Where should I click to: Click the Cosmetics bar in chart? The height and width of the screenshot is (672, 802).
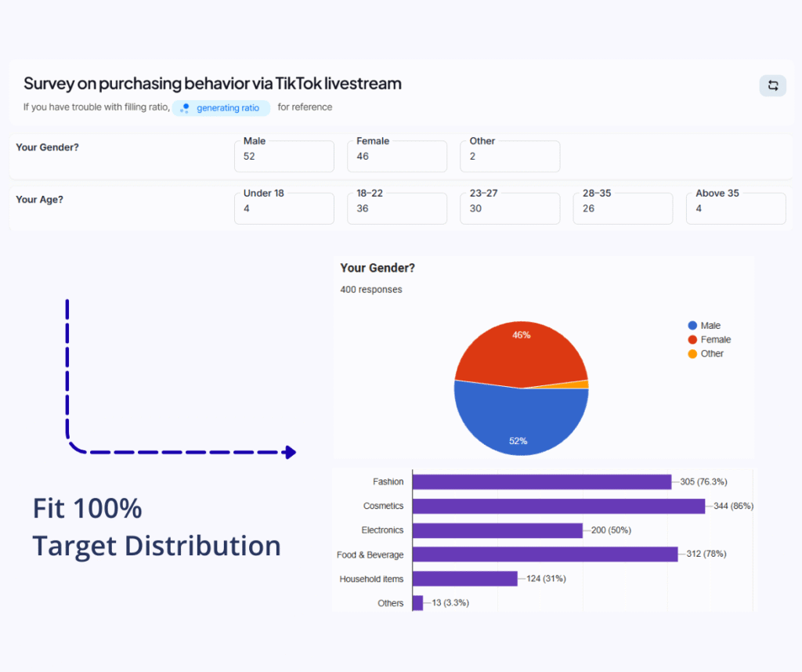tap(558, 506)
